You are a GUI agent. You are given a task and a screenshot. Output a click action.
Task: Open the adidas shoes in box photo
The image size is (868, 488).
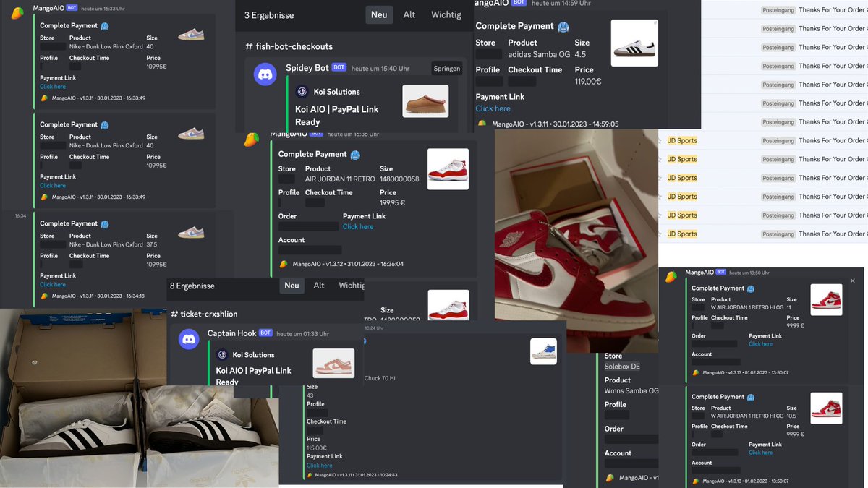pyautogui.click(x=139, y=398)
